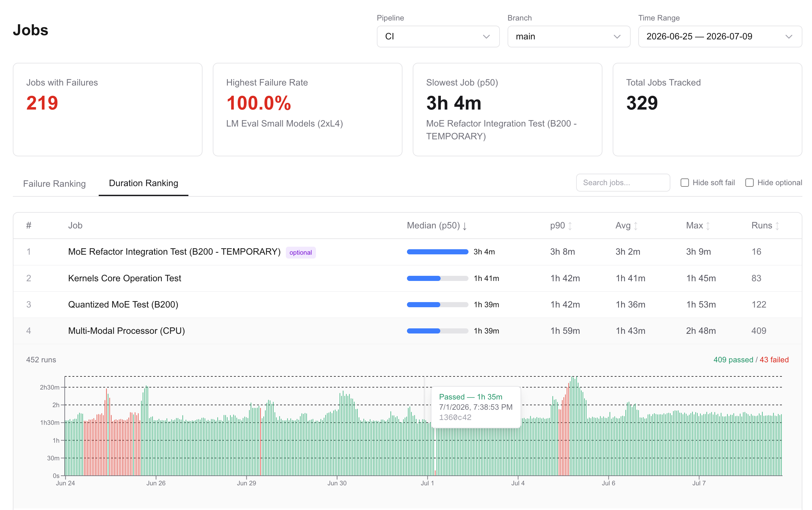The image size is (812, 510).
Task: Click the 409 passed label
Action: click(733, 360)
